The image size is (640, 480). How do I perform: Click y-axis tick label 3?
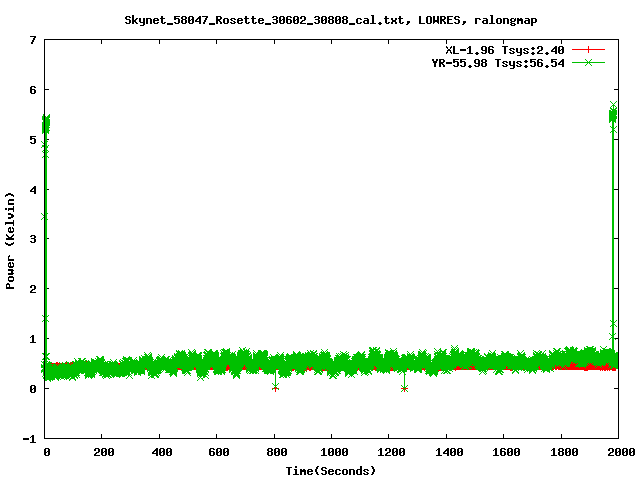click(x=33, y=239)
